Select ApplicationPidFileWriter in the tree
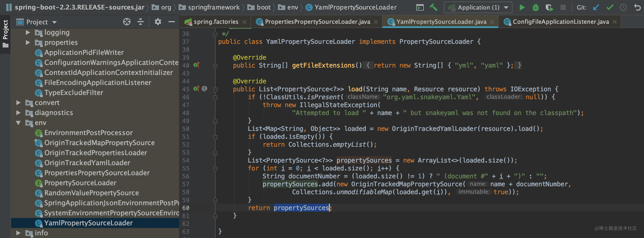This screenshot has width=644, height=238. pos(84,53)
